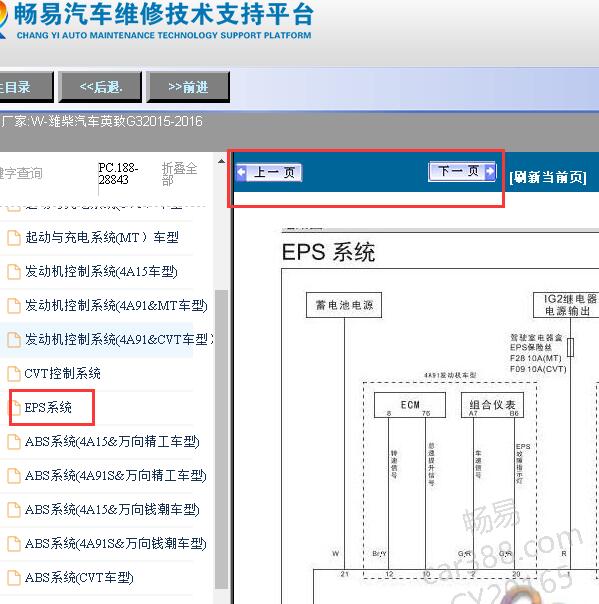Image resolution: width=599 pixels, height=604 pixels.
Task: Open 发动机控制系统(4A91&CVT车型) entry
Action: click(x=119, y=339)
